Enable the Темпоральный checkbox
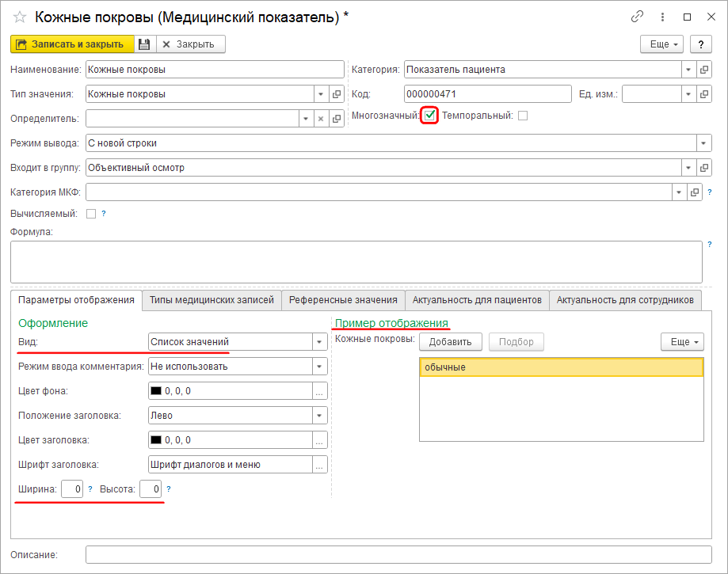This screenshot has width=728, height=574. (522, 116)
